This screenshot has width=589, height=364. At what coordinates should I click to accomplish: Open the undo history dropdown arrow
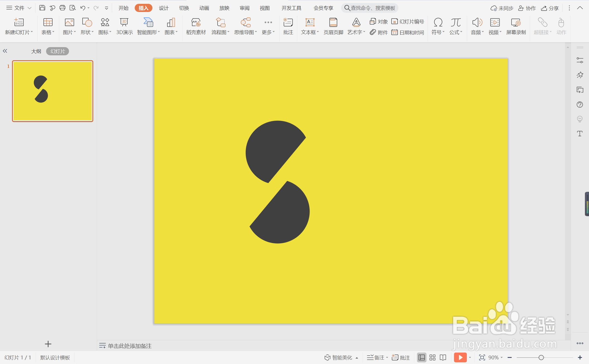(89, 8)
